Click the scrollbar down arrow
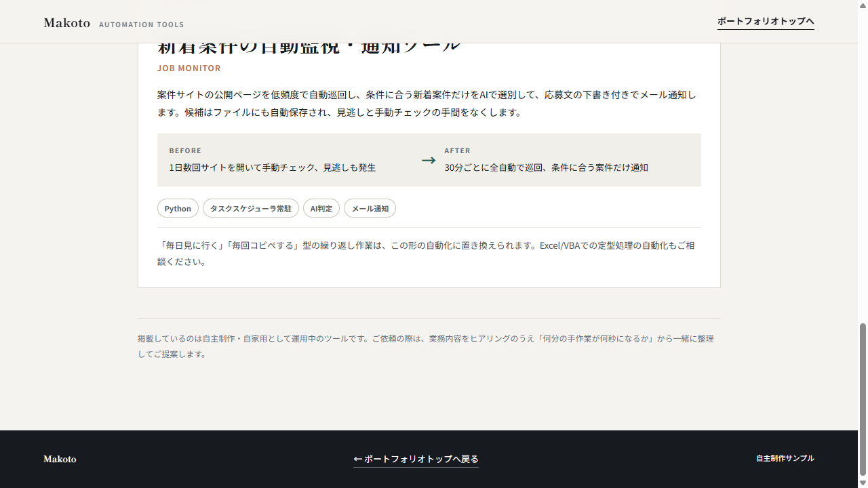 click(x=863, y=483)
